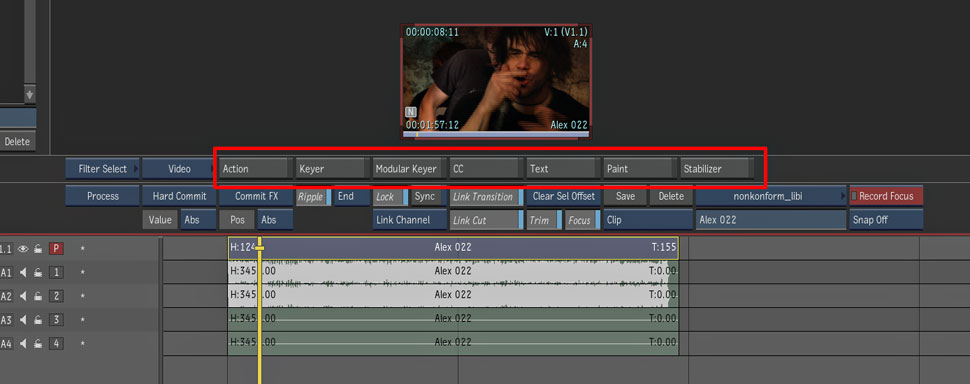
Task: Click the Clear Sel Offset button
Action: (x=563, y=197)
